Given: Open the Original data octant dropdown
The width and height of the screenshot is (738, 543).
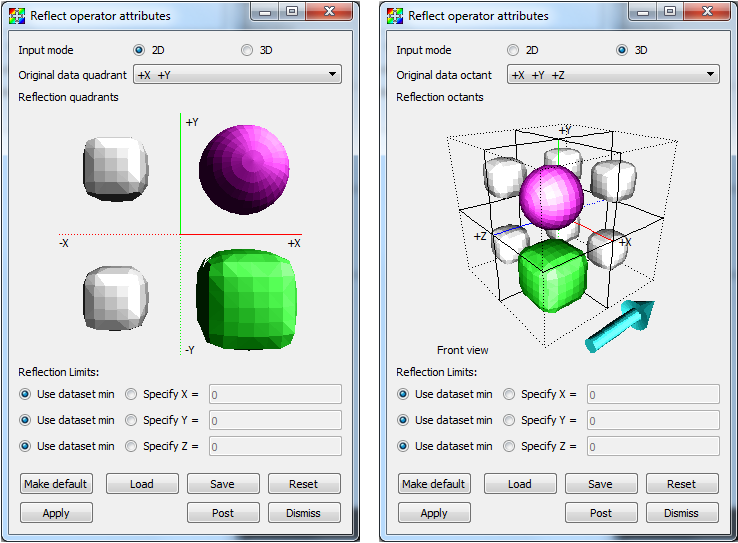Looking at the screenshot, I should pyautogui.click(x=613, y=74).
